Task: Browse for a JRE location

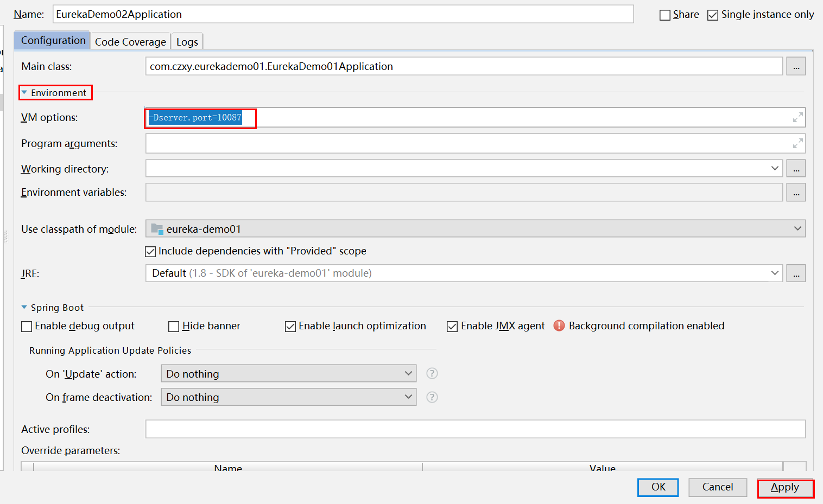Action: (796, 273)
